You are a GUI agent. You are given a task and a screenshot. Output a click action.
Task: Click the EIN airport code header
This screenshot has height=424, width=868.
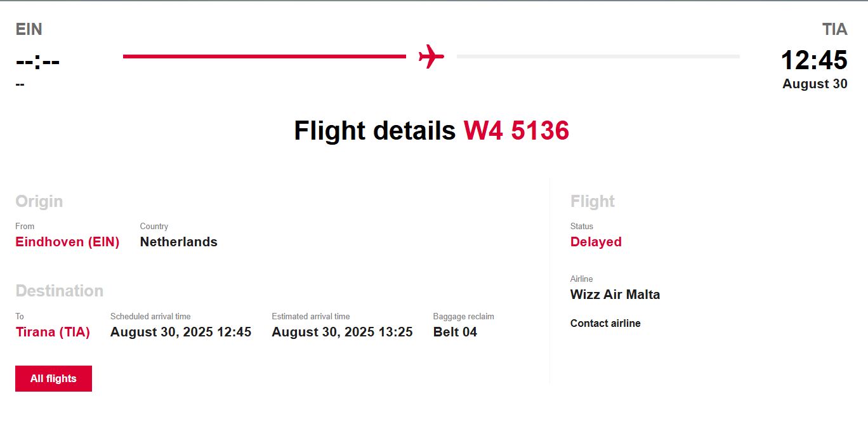29,29
